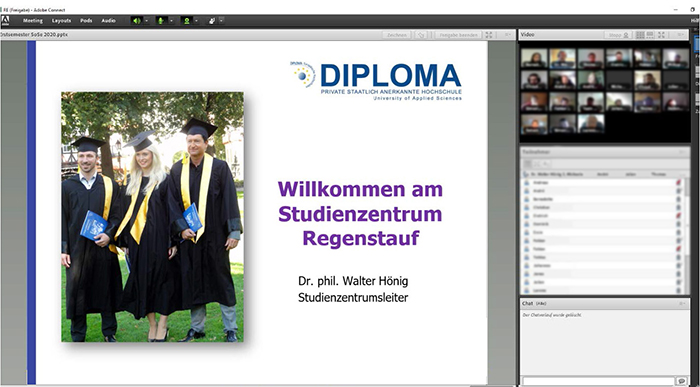Switch Video pod to grid layout
The width and height of the screenshot is (700, 387).
640,35
